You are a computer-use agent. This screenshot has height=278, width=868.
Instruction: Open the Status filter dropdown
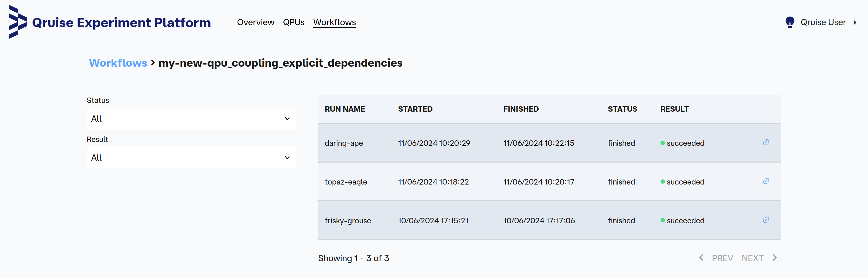click(x=192, y=118)
